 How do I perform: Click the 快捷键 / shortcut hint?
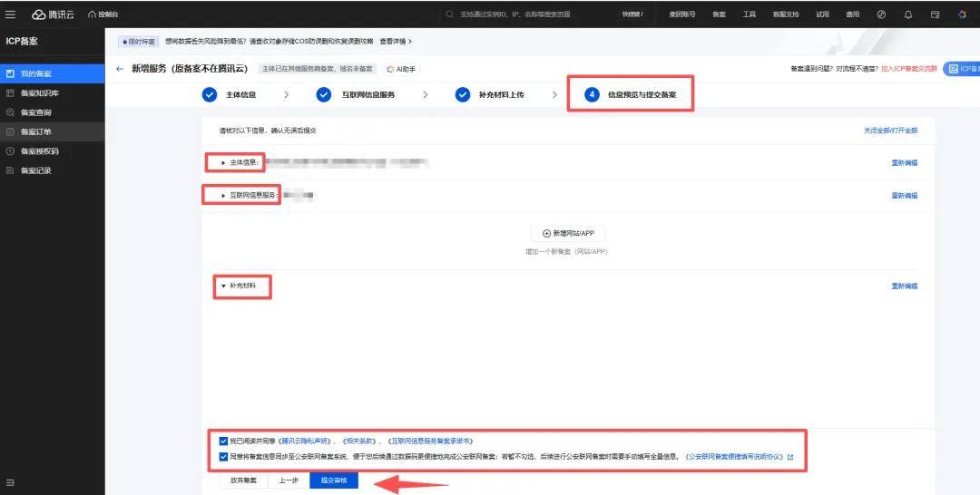(x=632, y=15)
